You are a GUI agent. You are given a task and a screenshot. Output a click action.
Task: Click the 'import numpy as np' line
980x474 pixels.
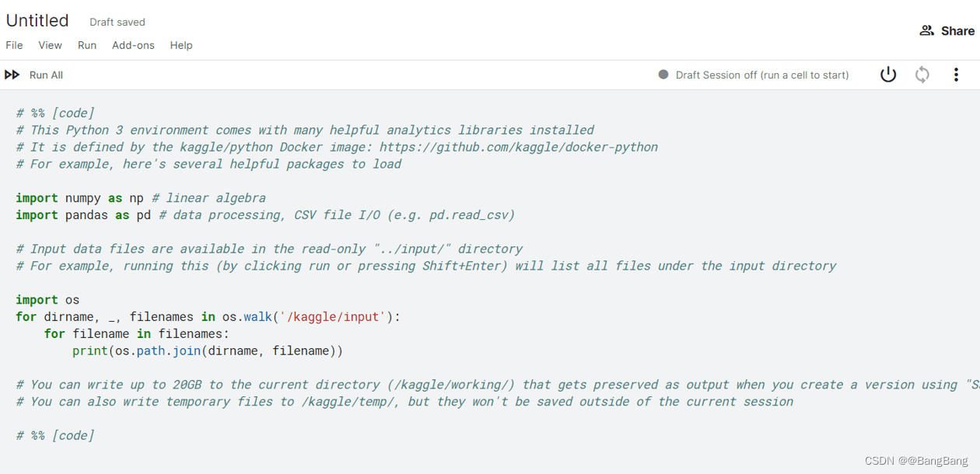(141, 198)
